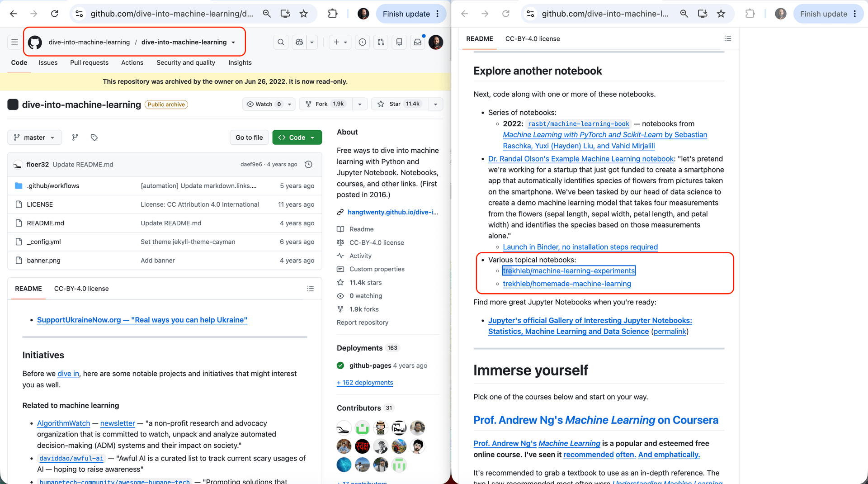Open the profile avatar in the right browser toolbar
Viewport: 868px width, 484px height.
point(781,14)
